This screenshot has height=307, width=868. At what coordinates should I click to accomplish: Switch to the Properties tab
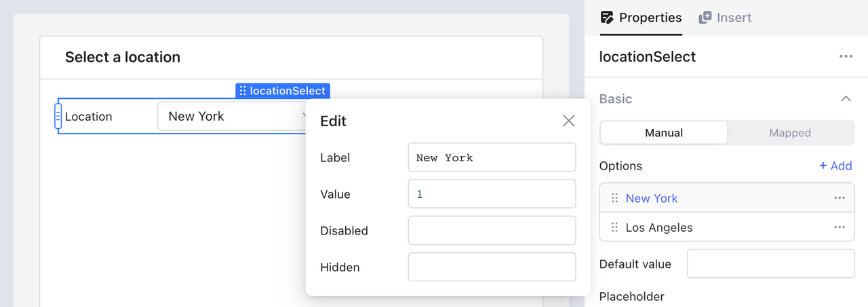[x=641, y=18]
